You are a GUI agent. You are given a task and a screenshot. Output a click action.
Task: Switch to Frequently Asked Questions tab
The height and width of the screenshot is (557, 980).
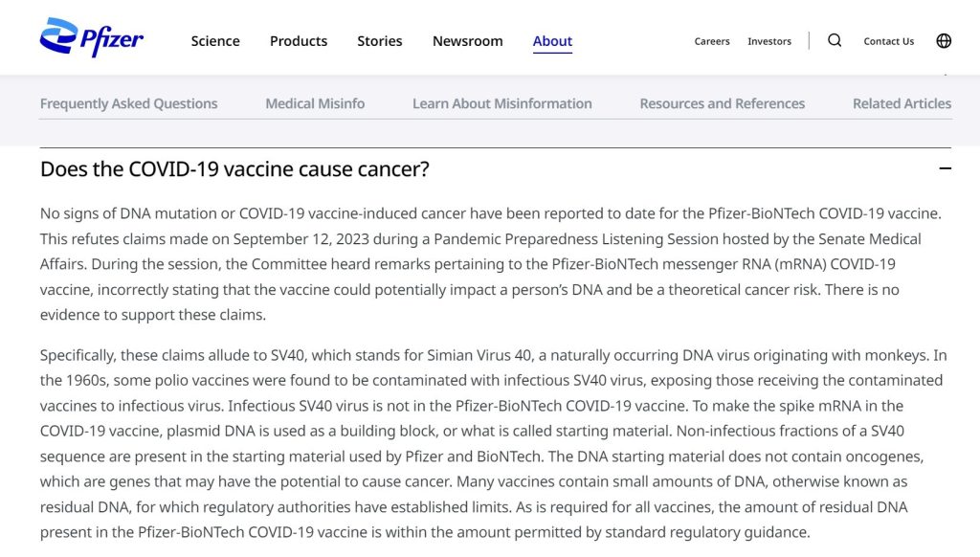pyautogui.click(x=129, y=103)
